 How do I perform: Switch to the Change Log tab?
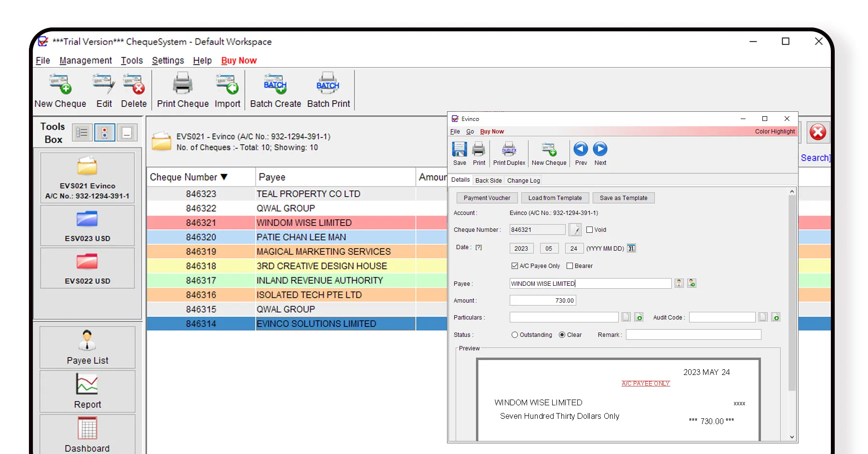tap(523, 180)
